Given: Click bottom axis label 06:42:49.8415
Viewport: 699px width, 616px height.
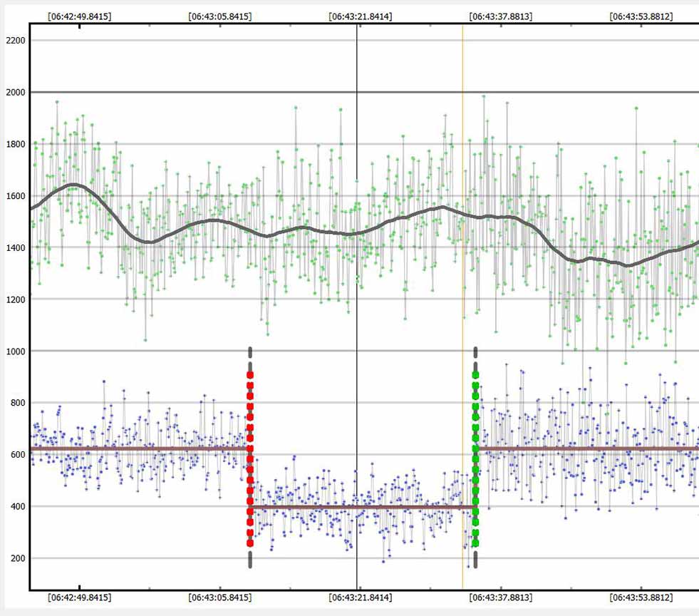Looking at the screenshot, I should click(79, 597).
